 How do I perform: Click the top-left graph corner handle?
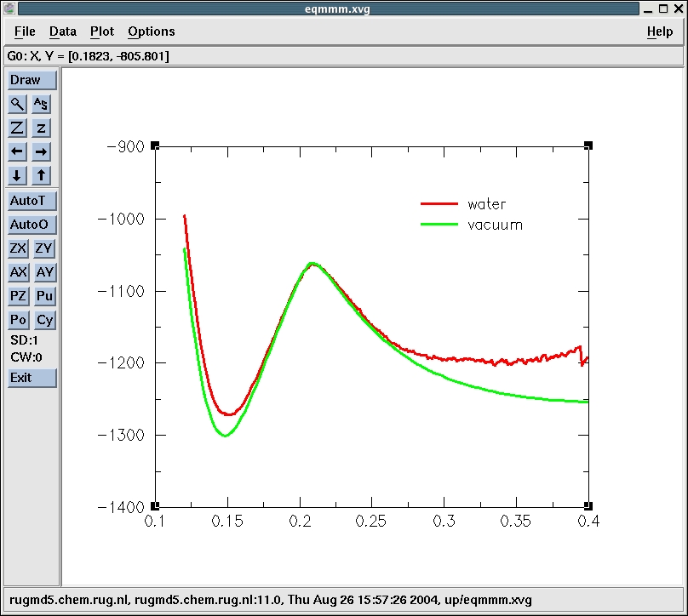point(155,145)
